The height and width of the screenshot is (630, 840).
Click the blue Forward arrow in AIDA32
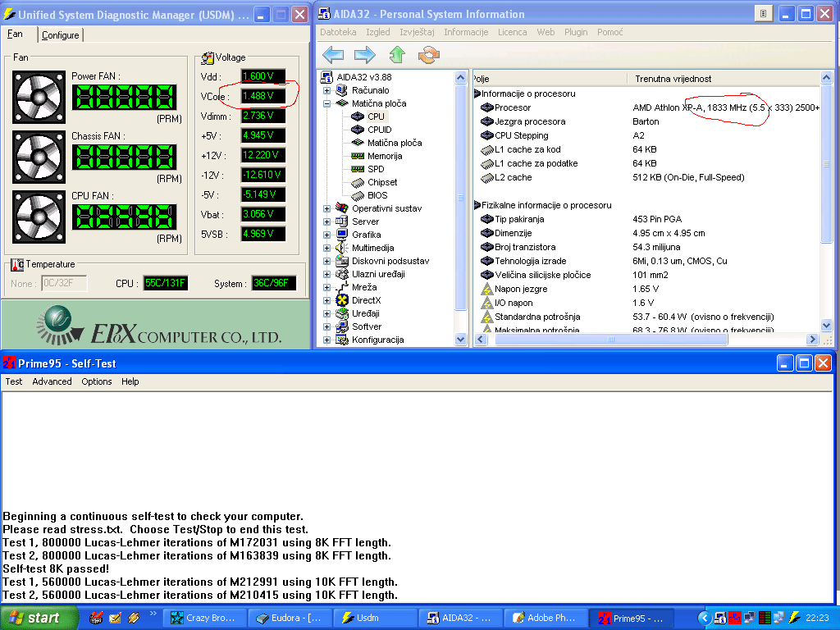click(364, 55)
